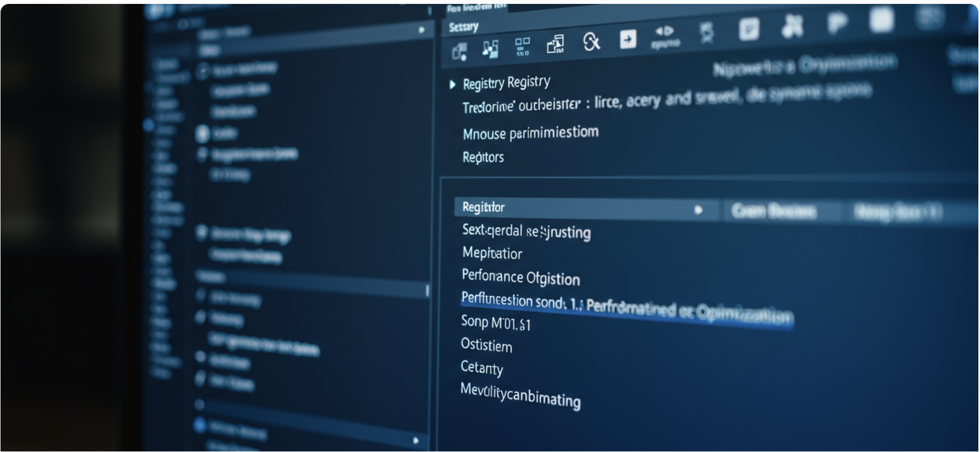The width and height of the screenshot is (980, 452).
Task: Click the left panel's bottom right-pointing arrow
Action: pyautogui.click(x=416, y=441)
